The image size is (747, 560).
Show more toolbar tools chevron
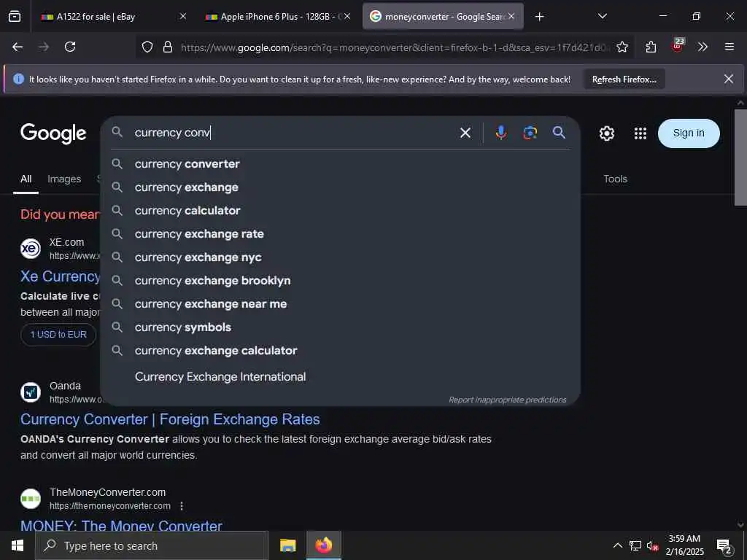tap(703, 47)
